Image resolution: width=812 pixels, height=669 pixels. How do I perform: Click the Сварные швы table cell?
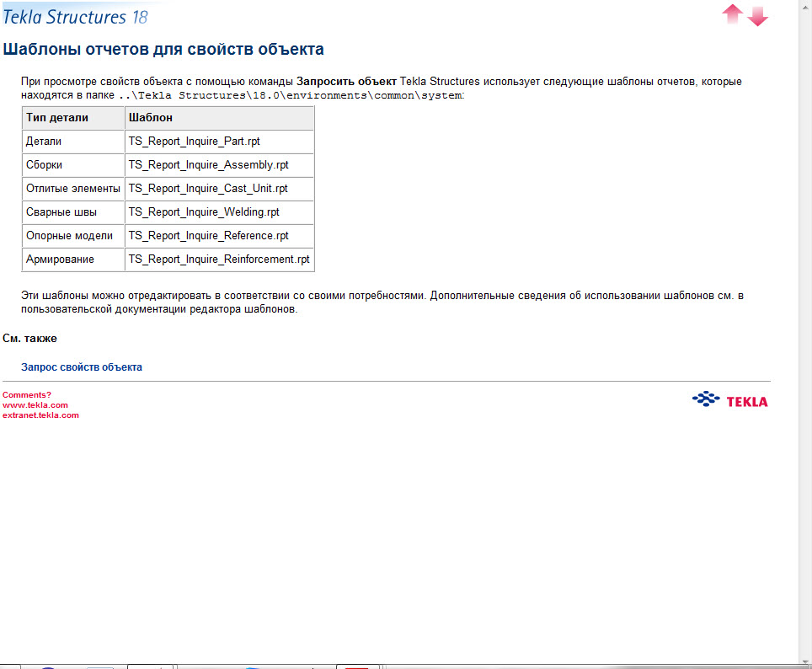click(x=73, y=212)
